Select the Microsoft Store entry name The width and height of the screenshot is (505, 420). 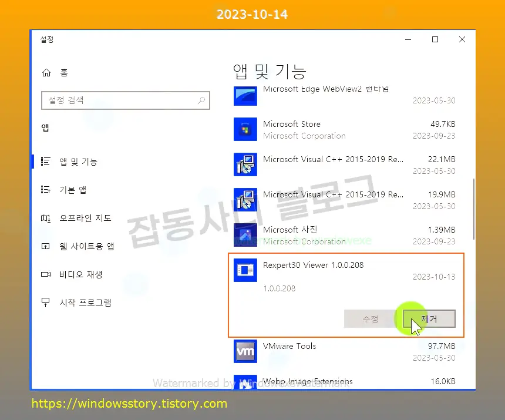click(x=292, y=124)
